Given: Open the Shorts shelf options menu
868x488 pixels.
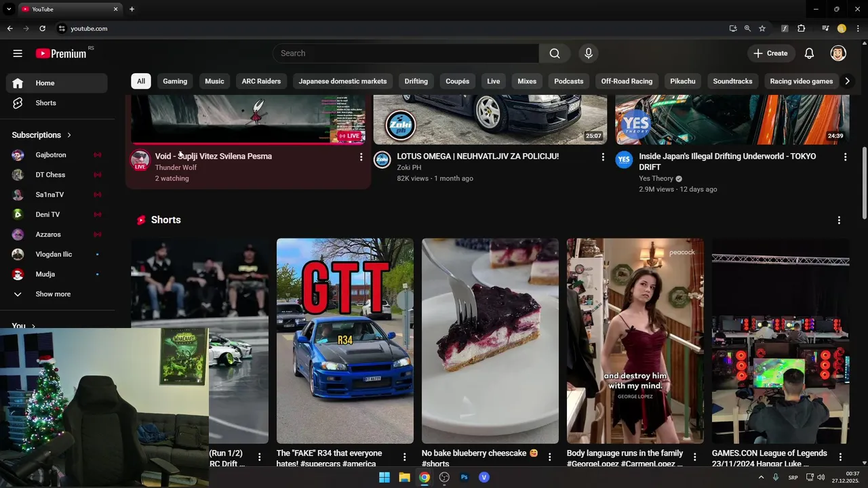Looking at the screenshot, I should pos(839,220).
